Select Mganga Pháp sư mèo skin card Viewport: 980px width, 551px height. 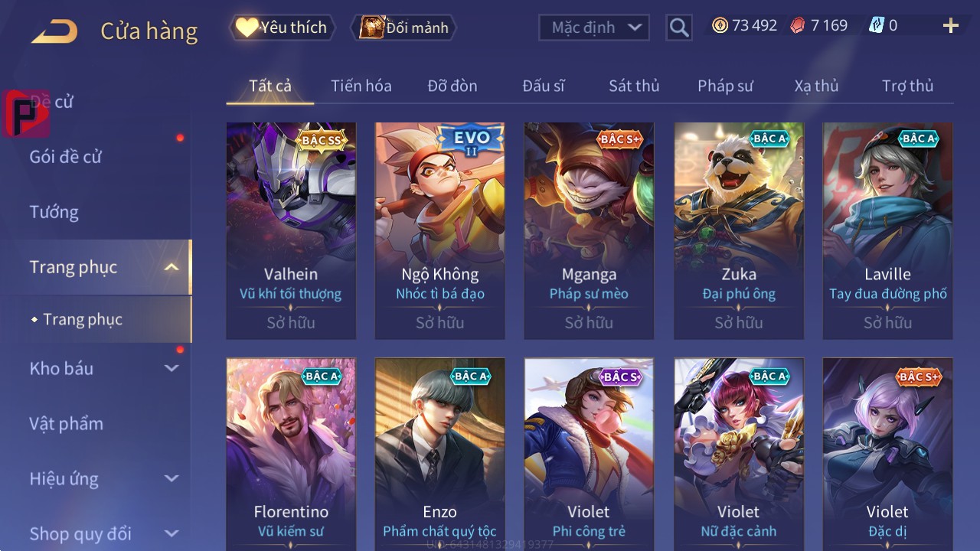click(589, 230)
